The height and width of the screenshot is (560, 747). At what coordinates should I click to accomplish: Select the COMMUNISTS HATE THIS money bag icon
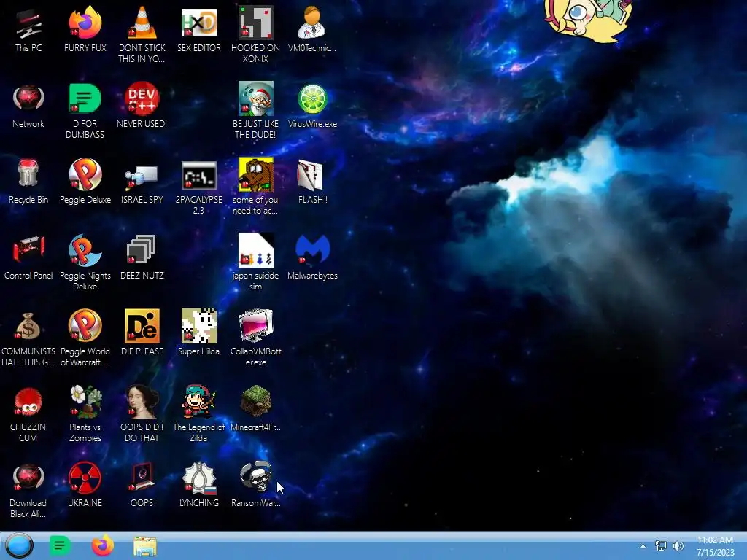coord(28,339)
